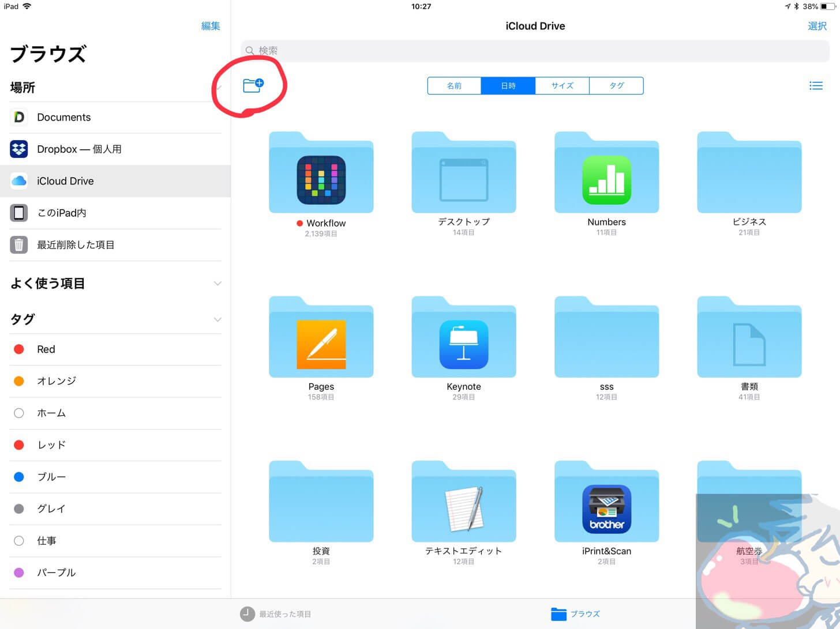The image size is (840, 629).
Task: Click the battery status icon
Action: pos(828,6)
